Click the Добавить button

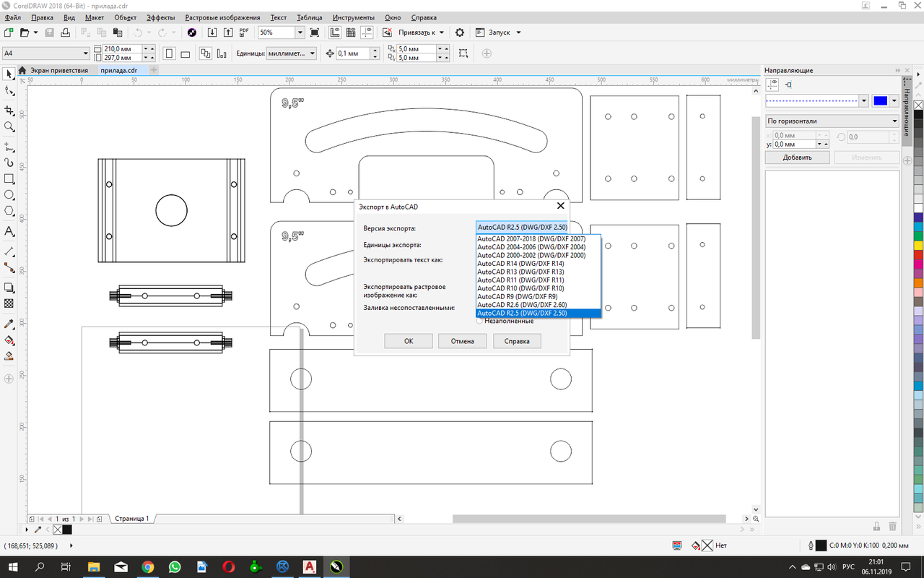tap(798, 157)
